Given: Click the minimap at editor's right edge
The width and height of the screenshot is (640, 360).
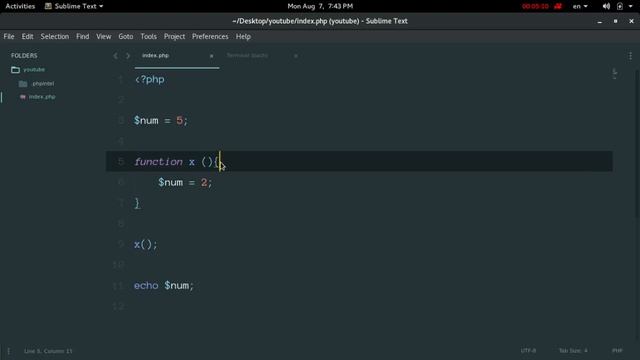Looking at the screenshot, I should tap(615, 74).
